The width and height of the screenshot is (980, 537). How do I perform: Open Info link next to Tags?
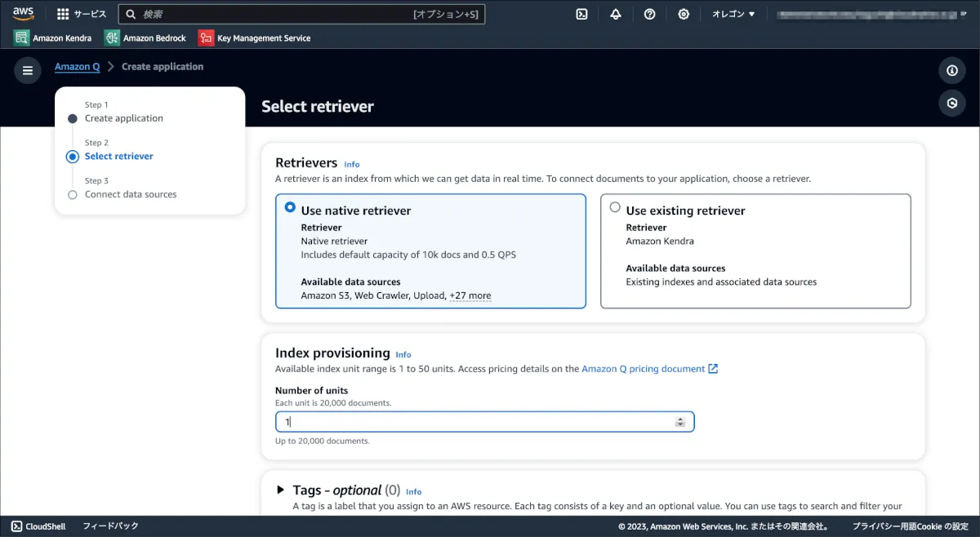414,491
